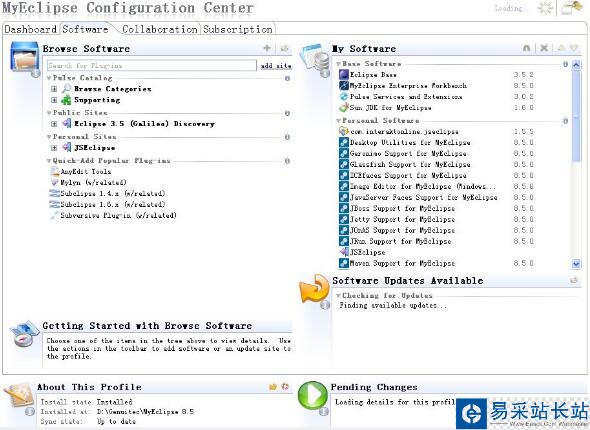The height and width of the screenshot is (430, 590).
Task: Click the refresh icon in About This Profile header
Action: pos(285,386)
